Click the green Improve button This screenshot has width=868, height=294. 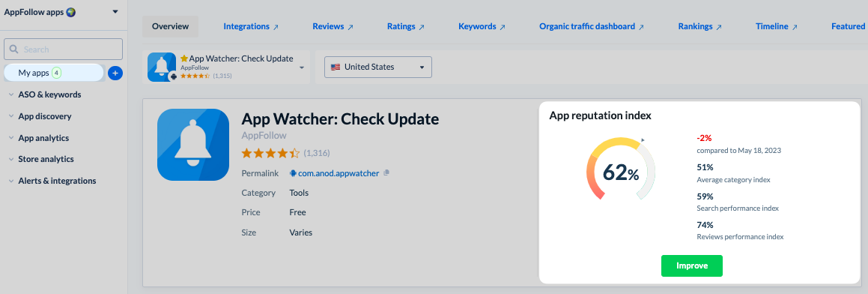(x=691, y=265)
